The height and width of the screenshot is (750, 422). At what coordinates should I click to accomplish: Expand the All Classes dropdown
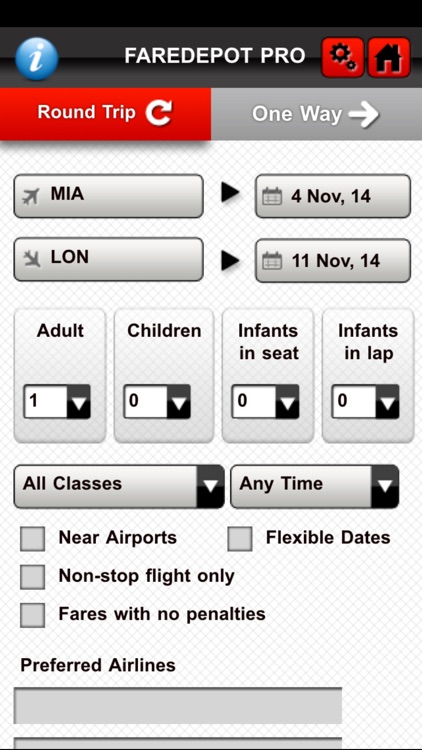coord(119,486)
